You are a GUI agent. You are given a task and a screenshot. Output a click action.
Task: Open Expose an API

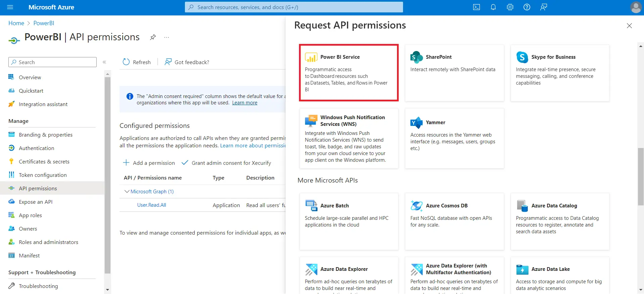[x=36, y=202]
